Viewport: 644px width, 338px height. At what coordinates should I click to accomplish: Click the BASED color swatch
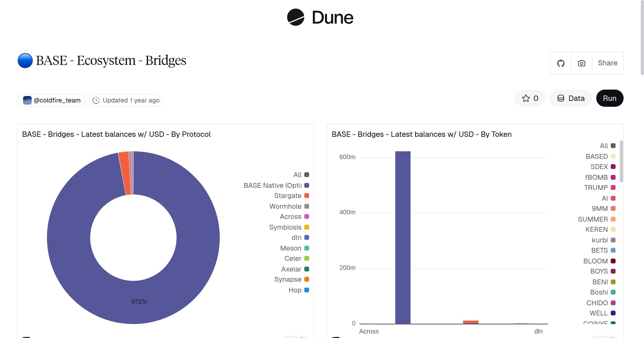[x=613, y=157]
